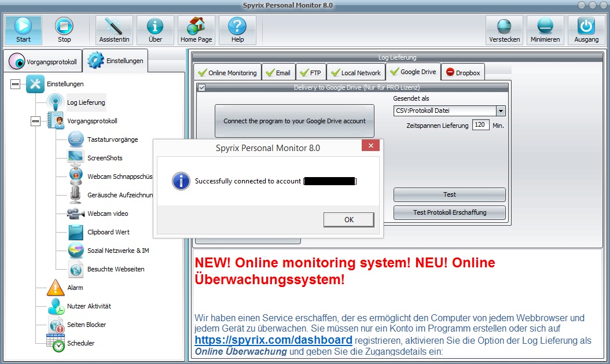The height and width of the screenshot is (364, 610).
Task: Select the Nutzer Aktivität tree label
Action: [89, 306]
